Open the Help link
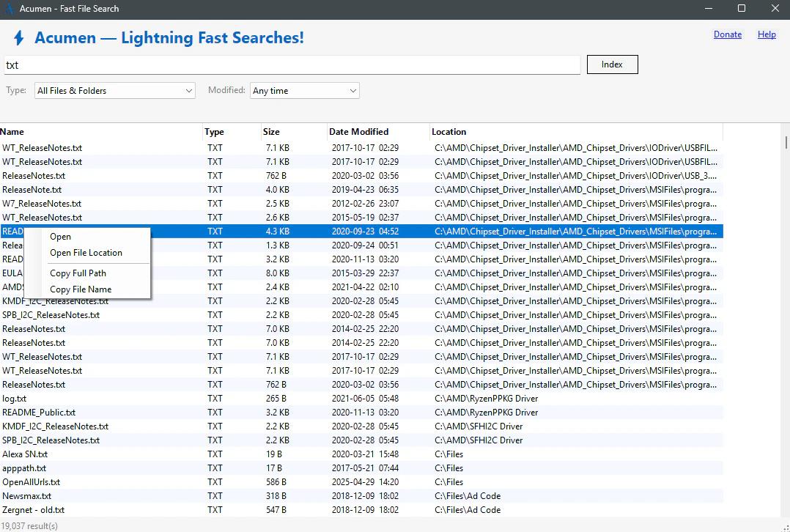 [767, 34]
